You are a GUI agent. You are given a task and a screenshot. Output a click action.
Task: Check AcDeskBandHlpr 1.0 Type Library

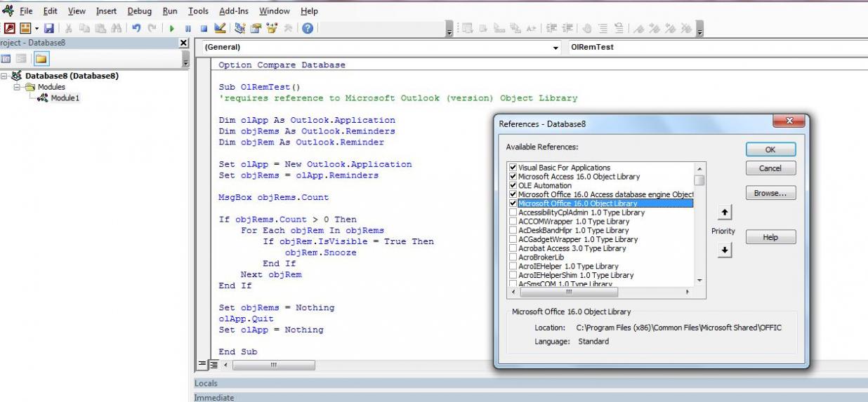pos(513,230)
